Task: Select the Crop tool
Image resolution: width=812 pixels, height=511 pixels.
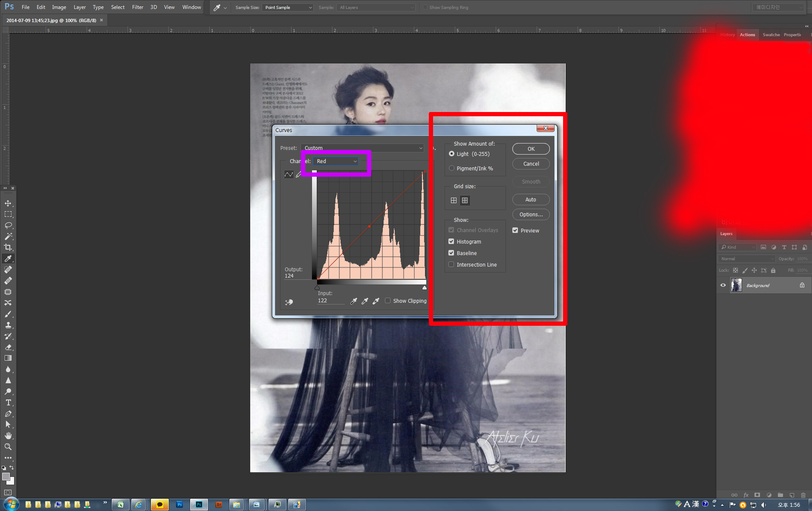Action: coord(8,247)
